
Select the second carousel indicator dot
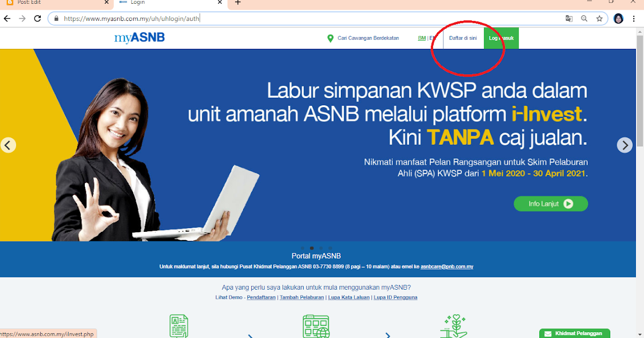312,248
